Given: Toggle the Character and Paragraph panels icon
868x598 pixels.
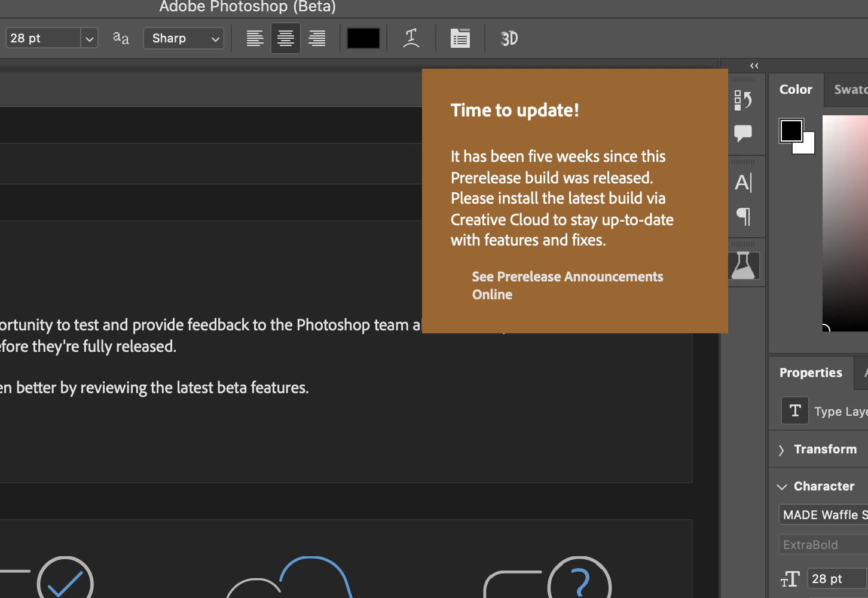Looking at the screenshot, I should tap(460, 39).
